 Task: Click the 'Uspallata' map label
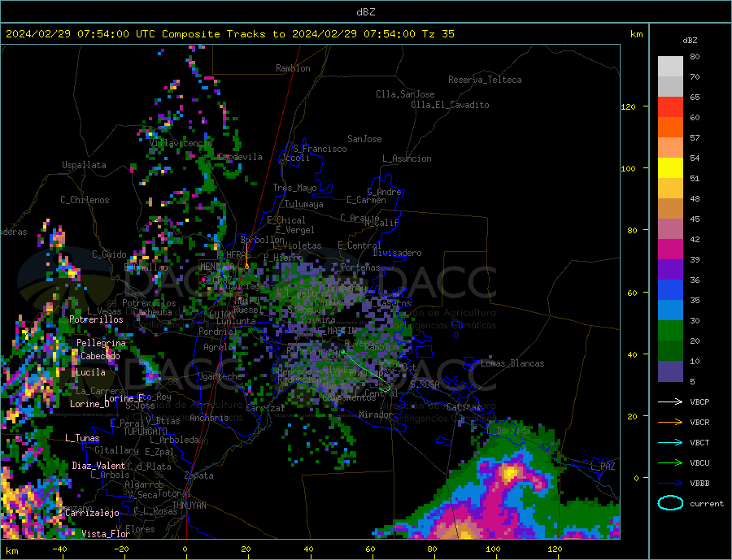point(84,165)
